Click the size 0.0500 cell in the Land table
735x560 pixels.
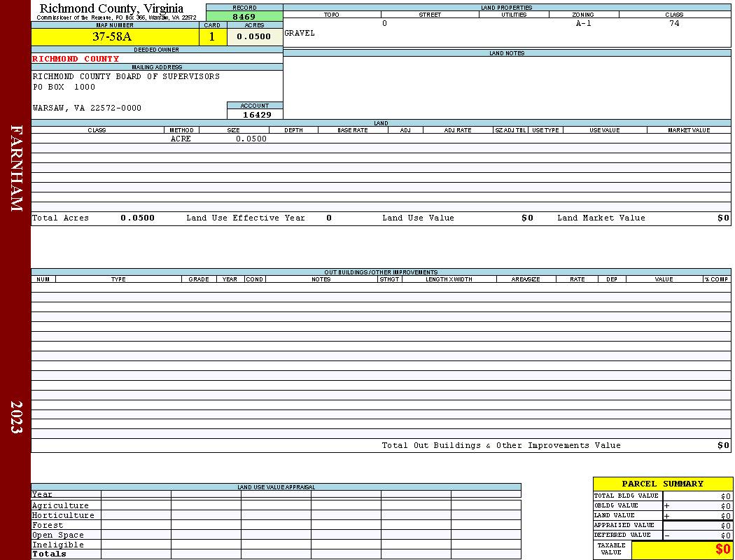tap(251, 139)
